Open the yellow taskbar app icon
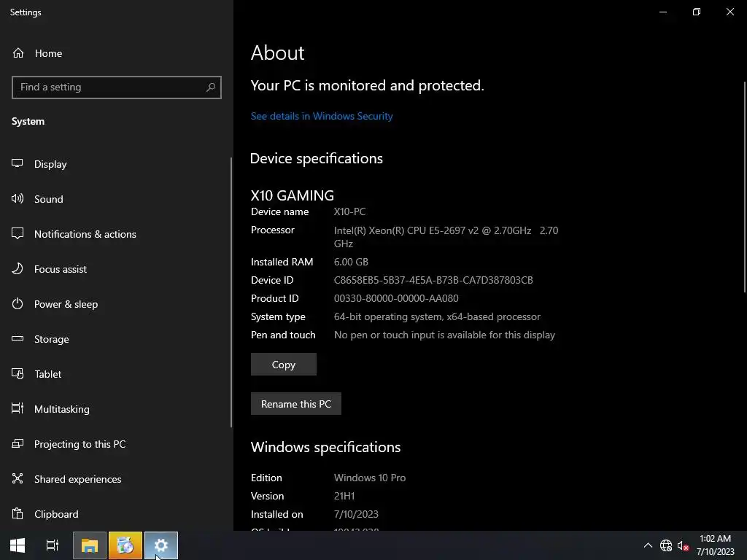747x560 pixels. (x=125, y=545)
